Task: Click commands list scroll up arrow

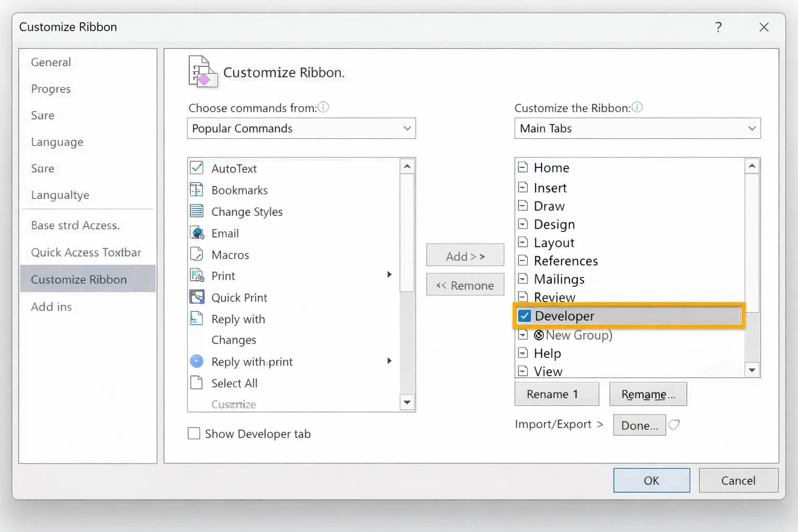Action: point(407,166)
